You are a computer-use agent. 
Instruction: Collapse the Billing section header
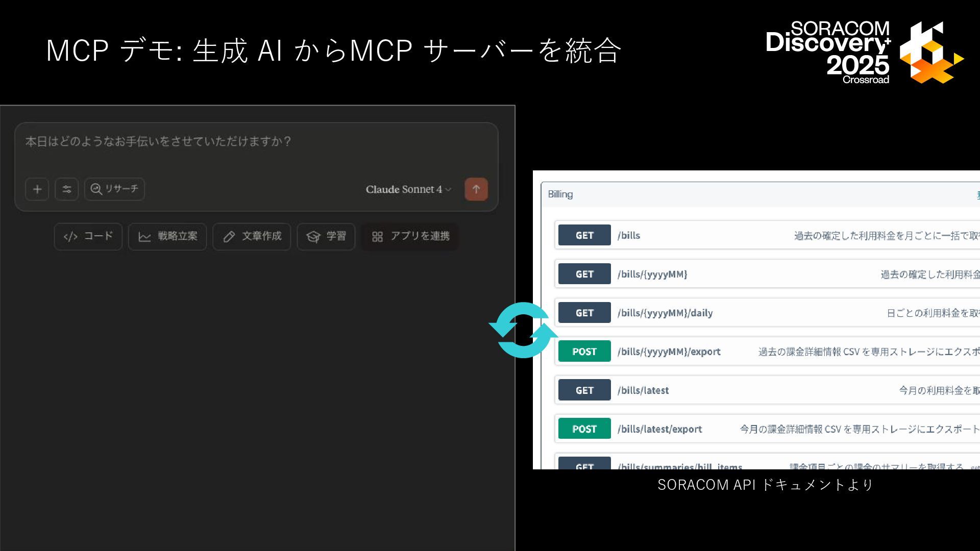[x=761, y=194]
